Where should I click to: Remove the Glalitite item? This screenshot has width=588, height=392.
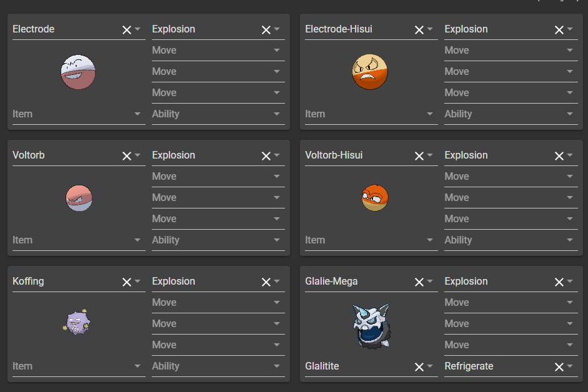(419, 367)
